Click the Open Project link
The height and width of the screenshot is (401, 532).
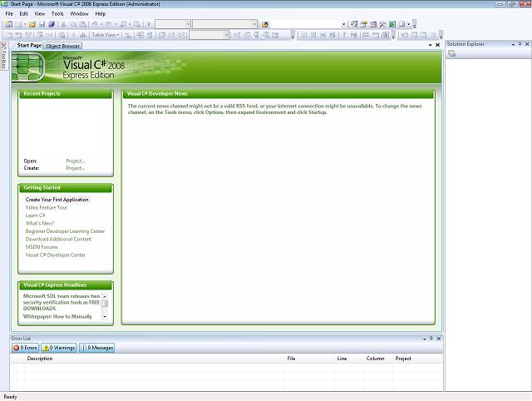[x=76, y=161]
